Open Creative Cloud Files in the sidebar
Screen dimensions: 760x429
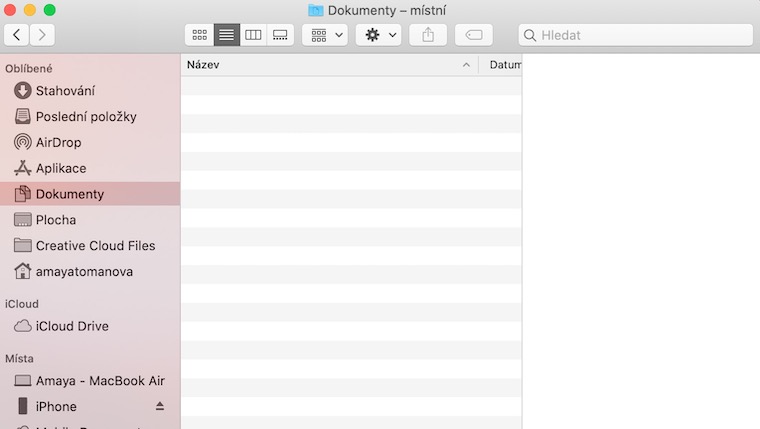pos(90,246)
